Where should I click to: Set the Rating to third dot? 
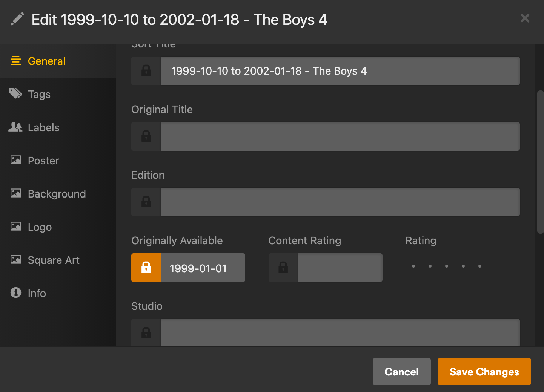(x=447, y=266)
